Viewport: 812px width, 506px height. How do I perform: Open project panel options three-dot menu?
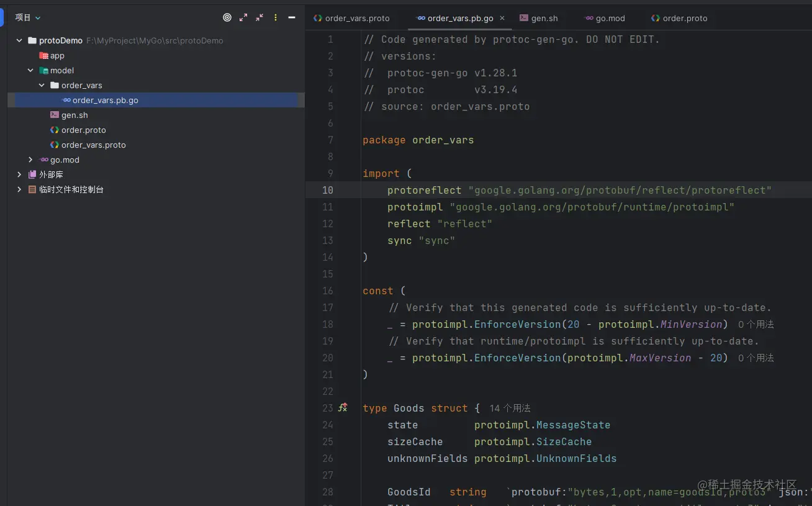coord(276,18)
